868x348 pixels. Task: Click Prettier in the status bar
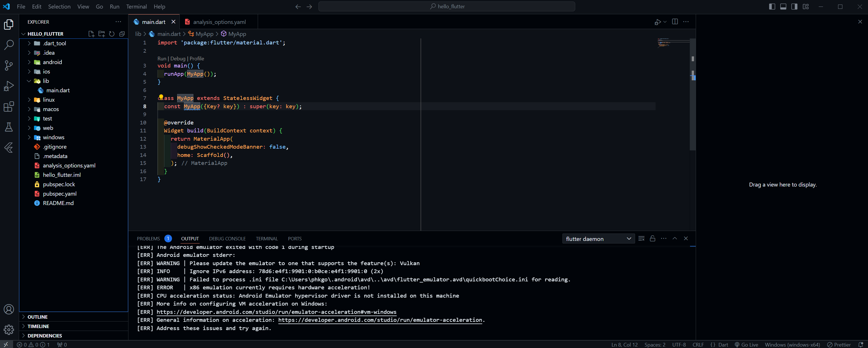coord(839,345)
